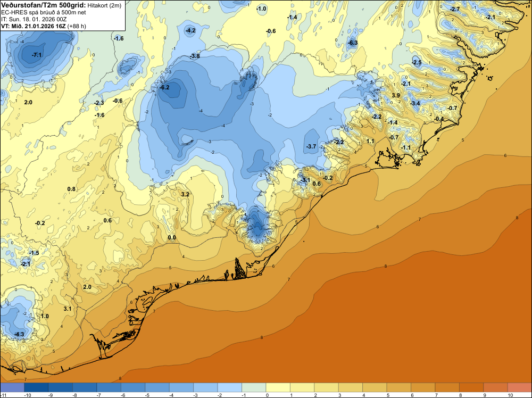This screenshot has height=398, width=532.
Task: Click the -3.7 temperature label
Action: point(311,146)
